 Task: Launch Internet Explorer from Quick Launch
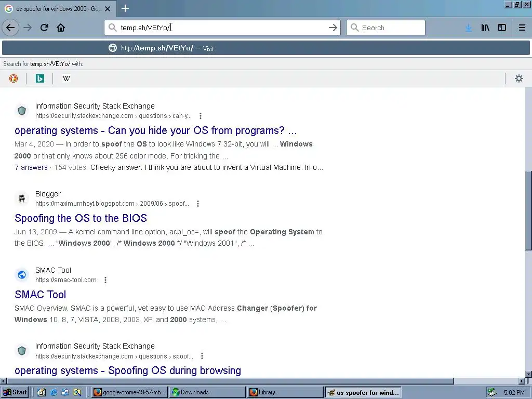click(54, 392)
